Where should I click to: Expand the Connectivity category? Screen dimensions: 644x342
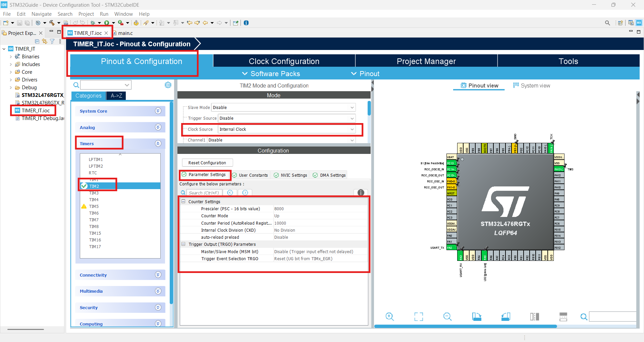click(x=158, y=275)
